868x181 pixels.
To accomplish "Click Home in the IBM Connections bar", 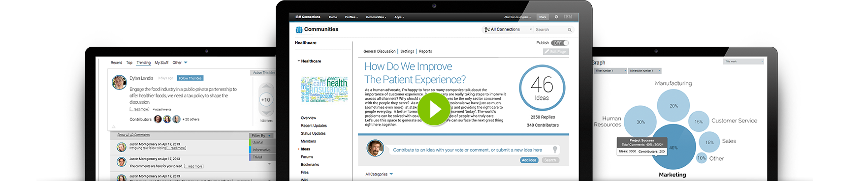I will pos(333,17).
